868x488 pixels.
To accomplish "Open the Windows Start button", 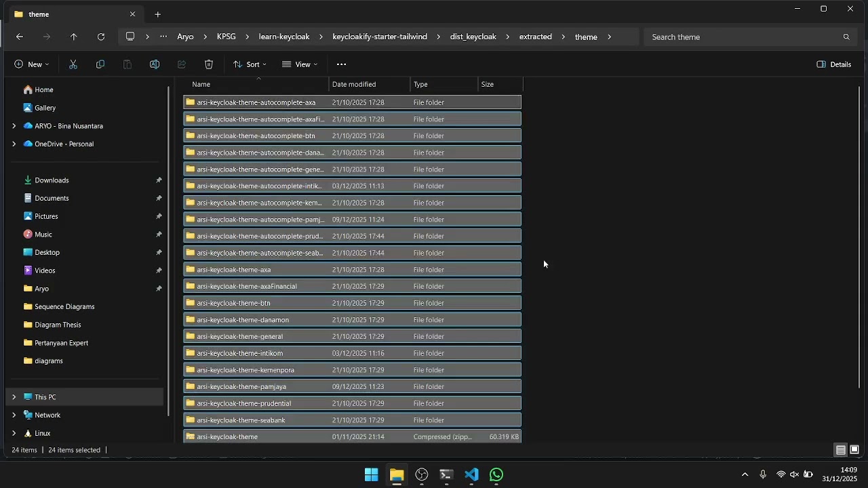I will click(x=371, y=475).
